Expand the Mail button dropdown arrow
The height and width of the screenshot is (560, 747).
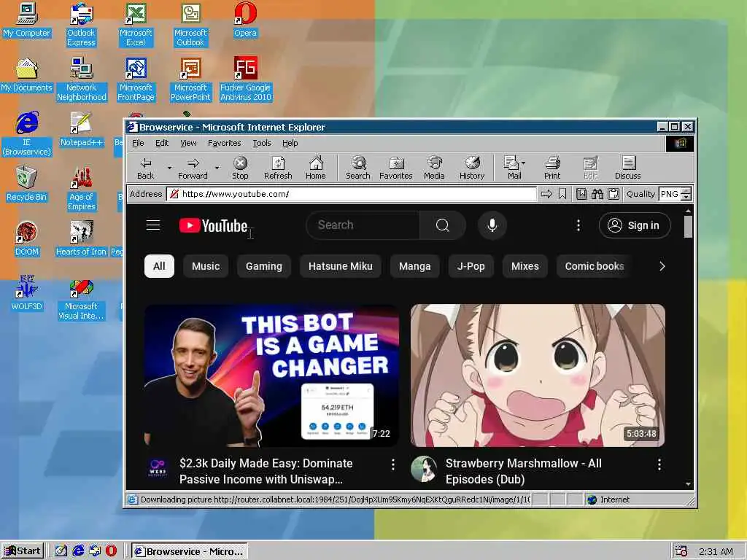[x=524, y=163]
